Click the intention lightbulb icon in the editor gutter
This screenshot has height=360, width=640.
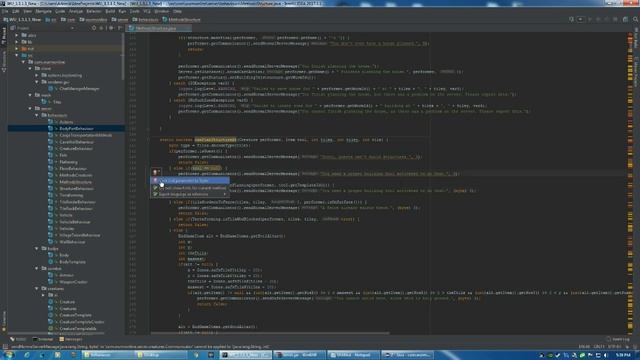[x=155, y=172]
